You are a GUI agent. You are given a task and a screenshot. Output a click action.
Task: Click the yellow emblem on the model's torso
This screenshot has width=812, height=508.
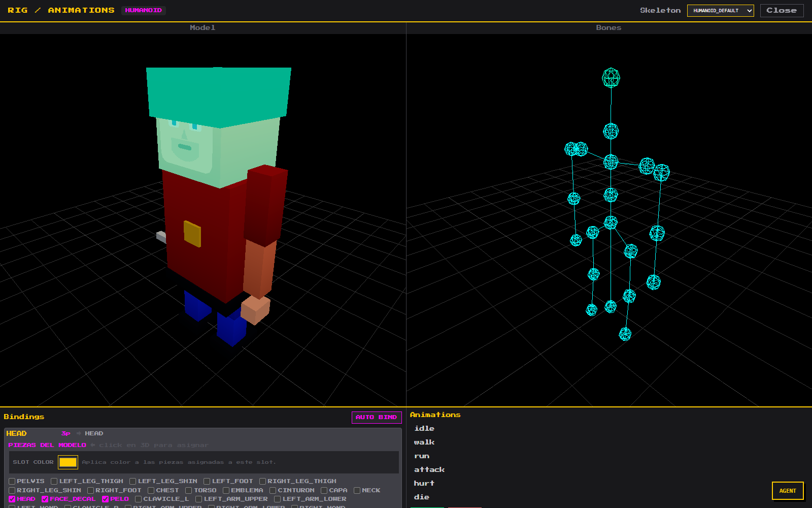[192, 234]
